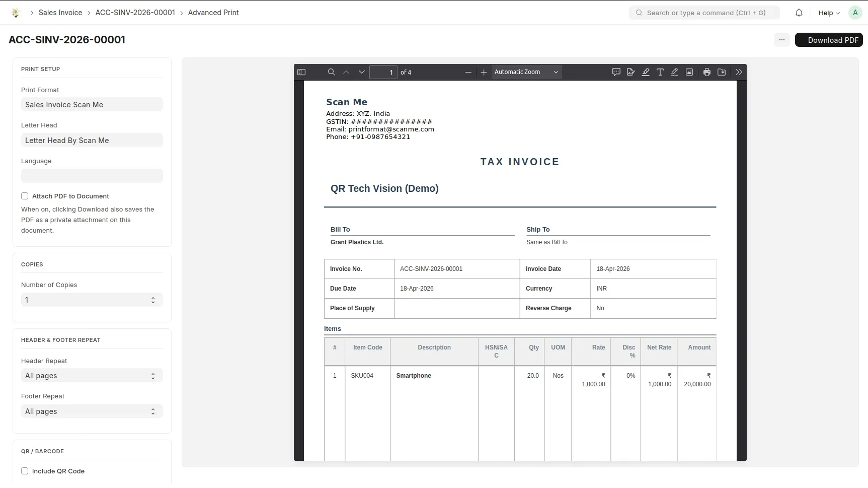Viewport: 868px width, 488px height.
Task: Enable Include QR Code checkbox
Action: pos(25,471)
